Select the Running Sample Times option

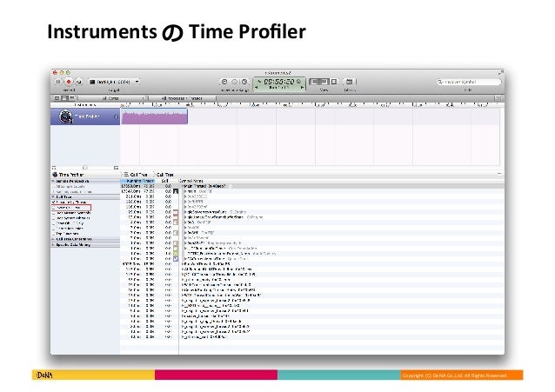[72, 191]
